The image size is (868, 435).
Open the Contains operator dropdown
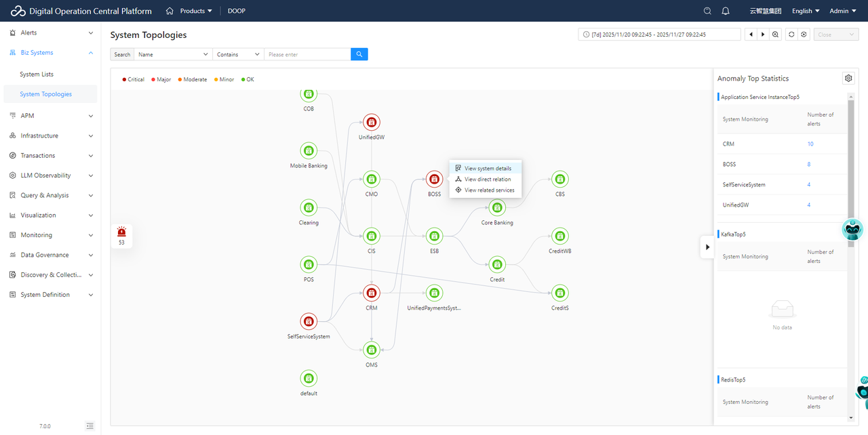pos(239,54)
